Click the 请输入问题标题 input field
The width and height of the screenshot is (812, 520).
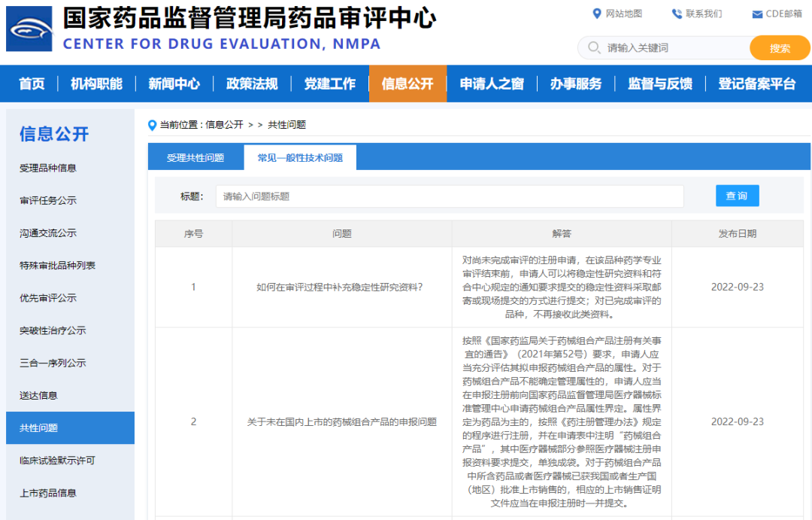point(451,195)
